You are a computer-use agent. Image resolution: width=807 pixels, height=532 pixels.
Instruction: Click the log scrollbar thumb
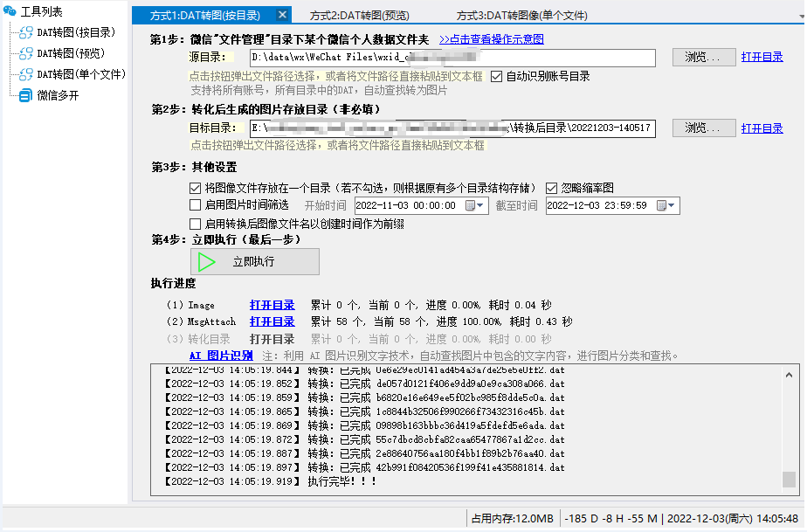(x=789, y=480)
